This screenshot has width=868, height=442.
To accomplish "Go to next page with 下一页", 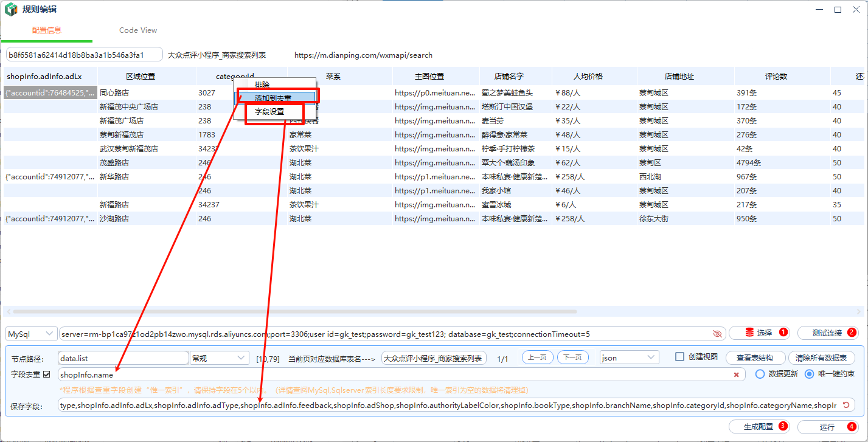I will (572, 357).
